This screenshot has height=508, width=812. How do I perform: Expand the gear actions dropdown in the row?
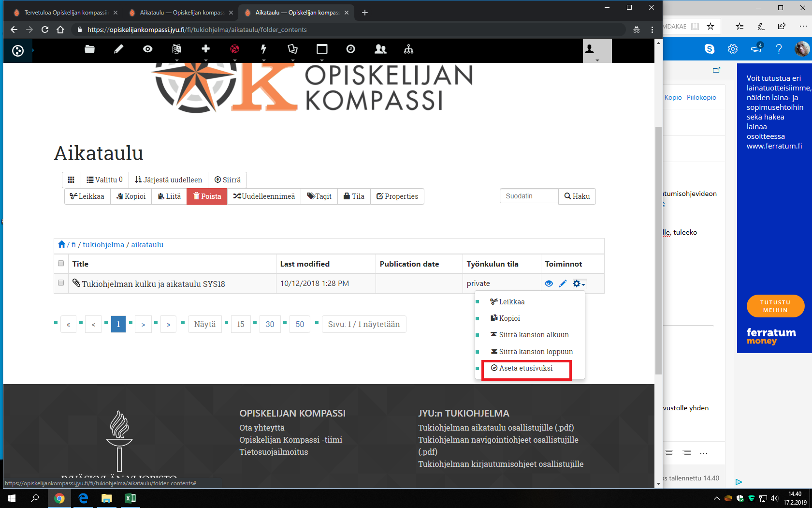coord(579,284)
